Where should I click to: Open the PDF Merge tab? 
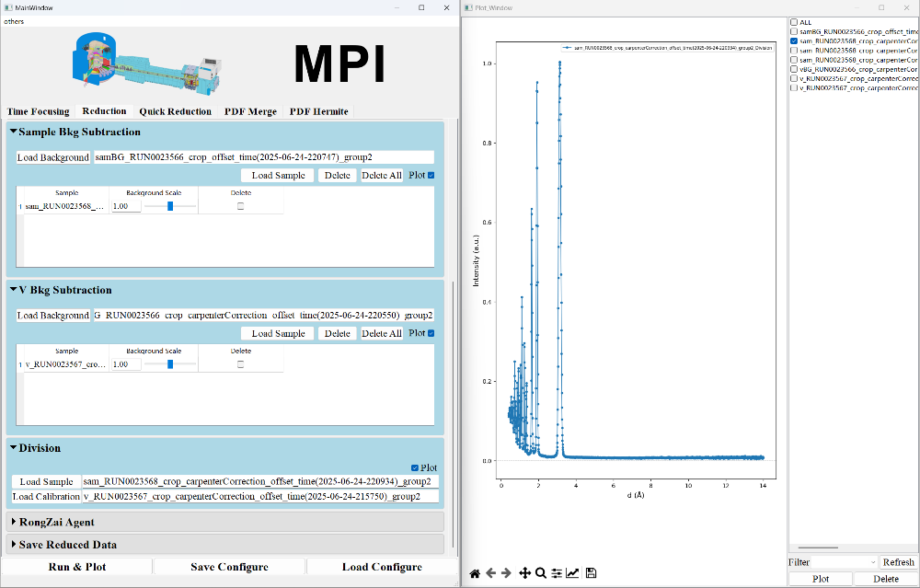[x=250, y=111]
